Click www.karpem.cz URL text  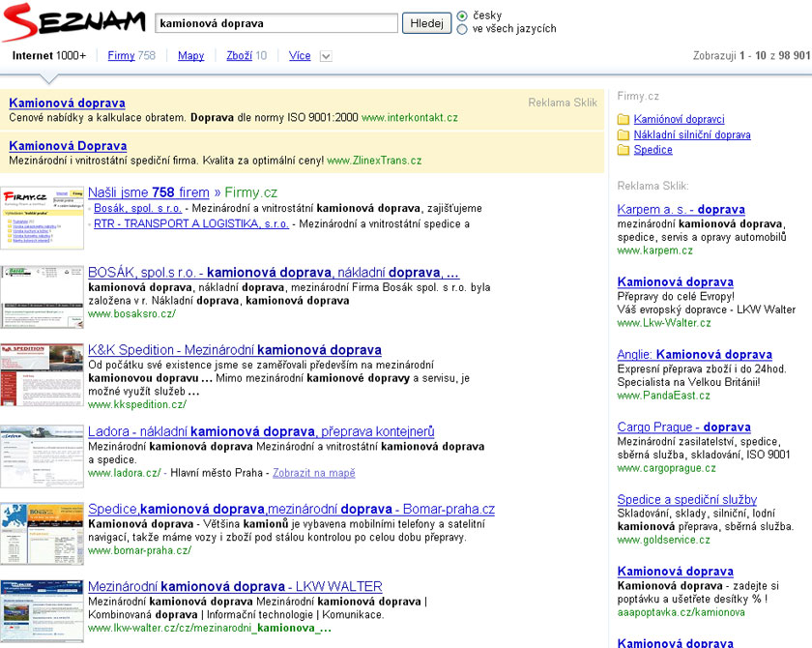[655, 250]
